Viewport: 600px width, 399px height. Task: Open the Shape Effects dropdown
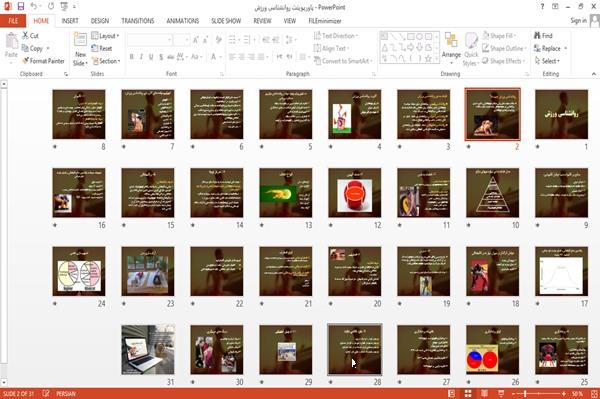coord(504,61)
